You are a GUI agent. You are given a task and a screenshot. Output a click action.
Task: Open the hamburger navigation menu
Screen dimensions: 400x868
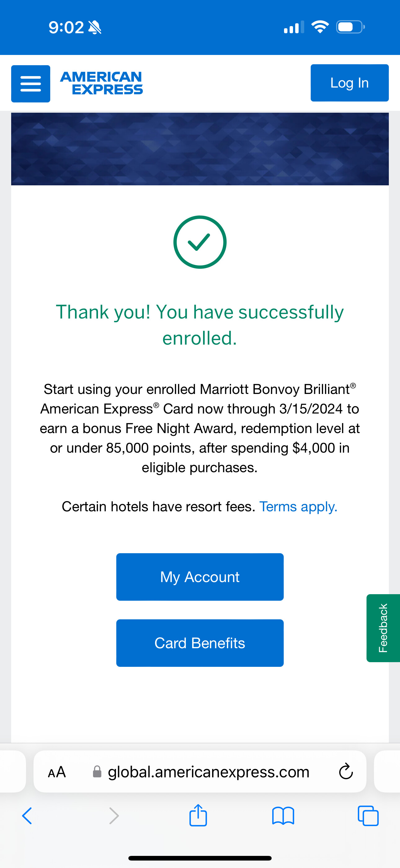31,84
